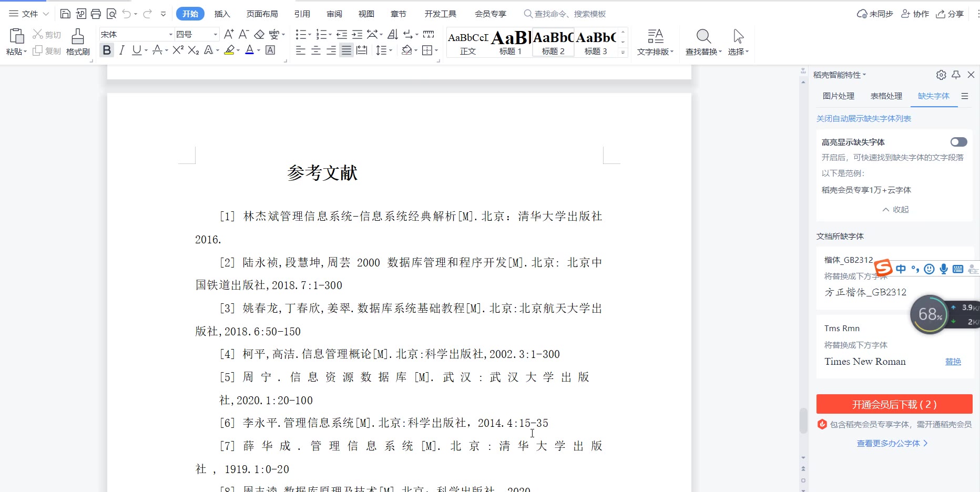
Task: Open the 插入 ribbon tab
Action: (x=222, y=14)
